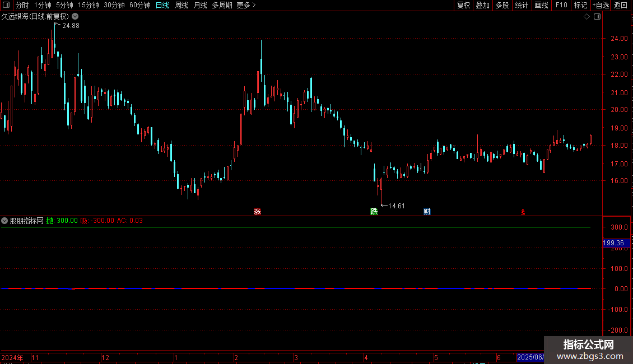
Task: Switch to 分时 intraday view
Action: 22,5
